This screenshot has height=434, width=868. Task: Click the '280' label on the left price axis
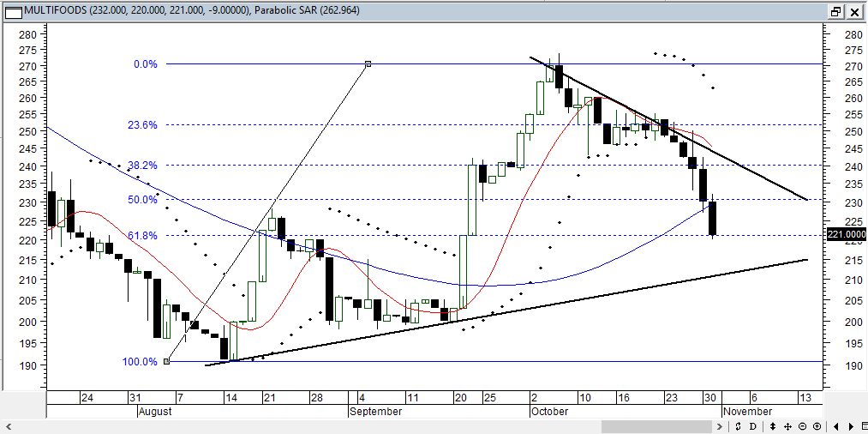(29, 35)
